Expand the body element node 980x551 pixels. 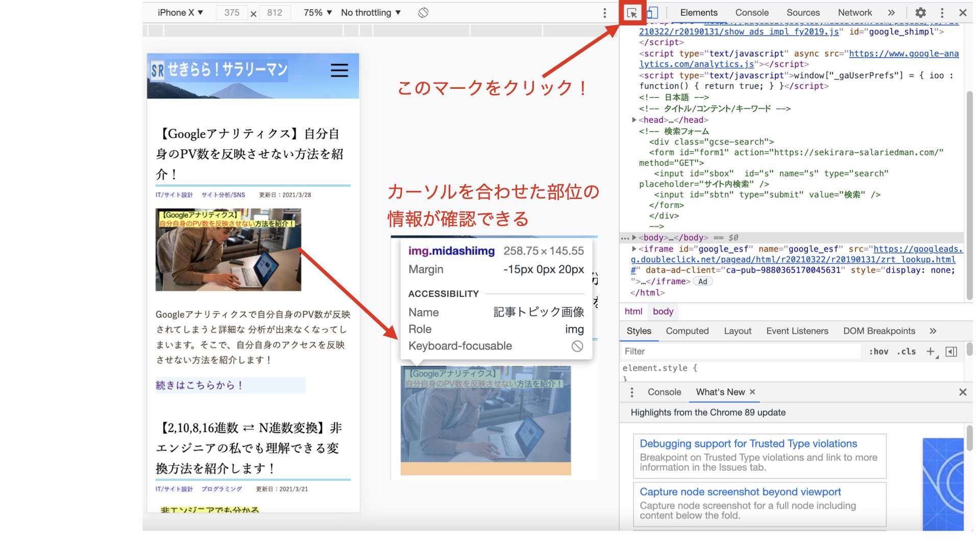[x=634, y=238]
